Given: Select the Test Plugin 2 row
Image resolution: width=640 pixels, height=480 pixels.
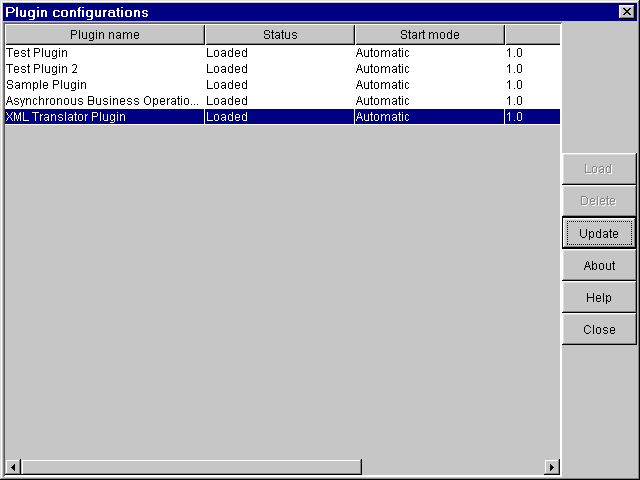Looking at the screenshot, I should point(282,69).
